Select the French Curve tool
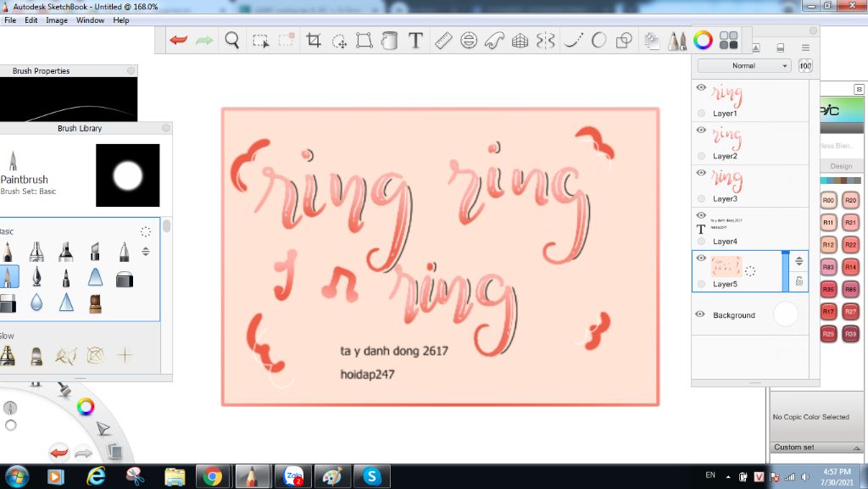868x489 pixels. [494, 41]
